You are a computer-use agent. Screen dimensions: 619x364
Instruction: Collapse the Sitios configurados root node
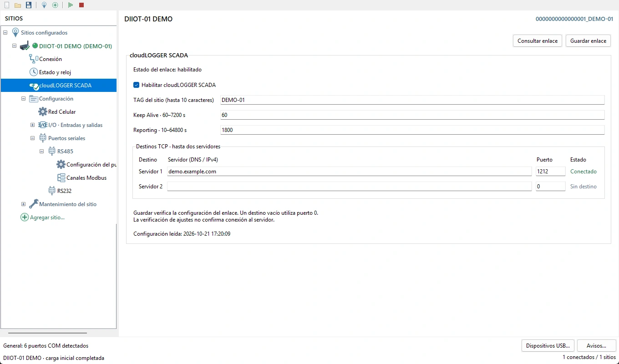coord(5,33)
